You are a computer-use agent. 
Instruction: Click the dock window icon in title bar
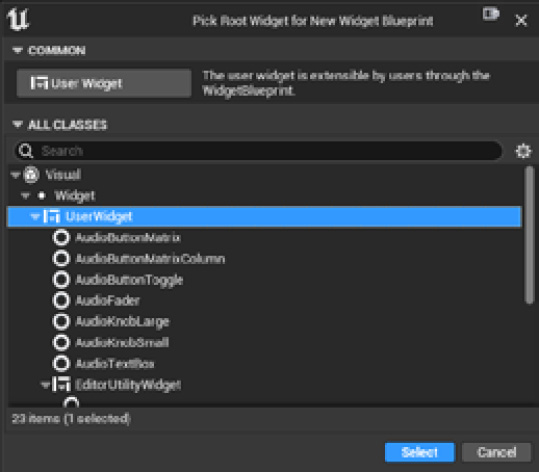[x=491, y=14]
